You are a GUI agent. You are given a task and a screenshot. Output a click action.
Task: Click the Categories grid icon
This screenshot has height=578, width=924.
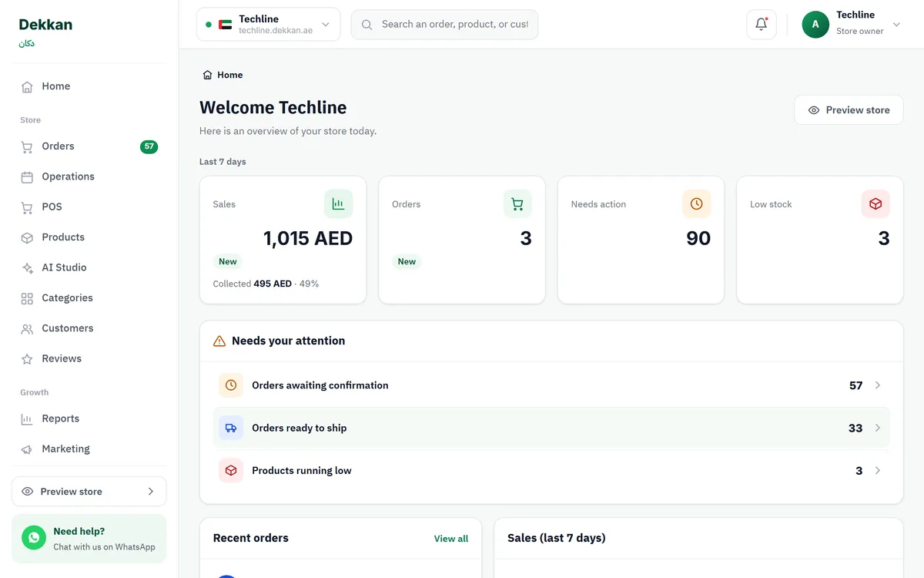pyautogui.click(x=27, y=298)
